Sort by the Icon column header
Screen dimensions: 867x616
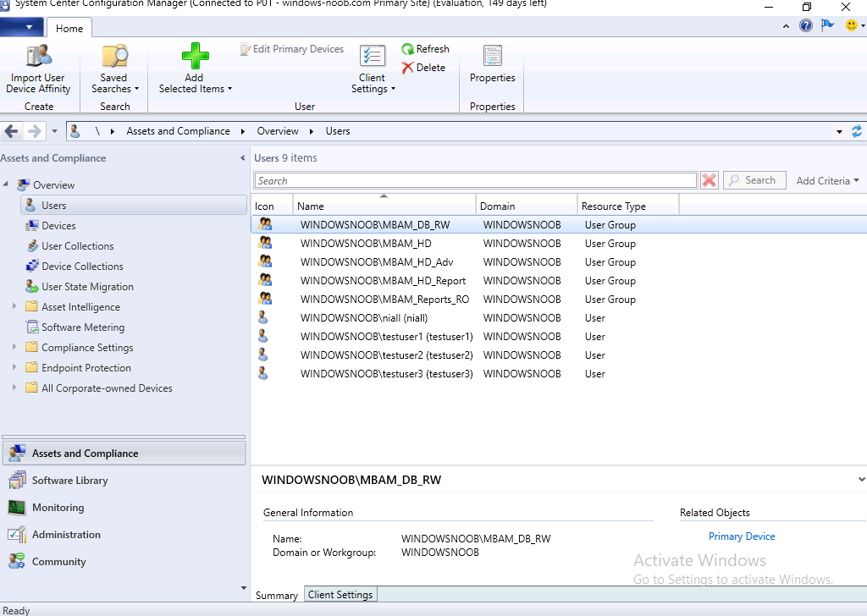click(272, 206)
